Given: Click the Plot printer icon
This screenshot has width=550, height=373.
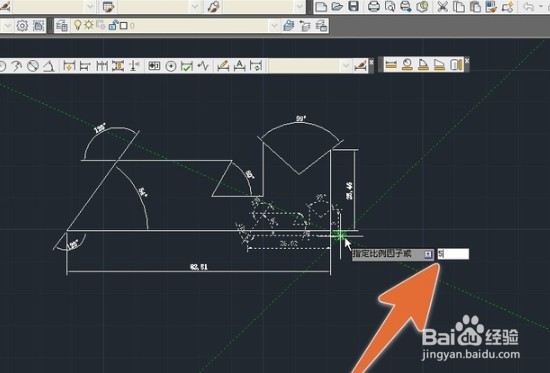Looking at the screenshot, I should click(x=374, y=6).
